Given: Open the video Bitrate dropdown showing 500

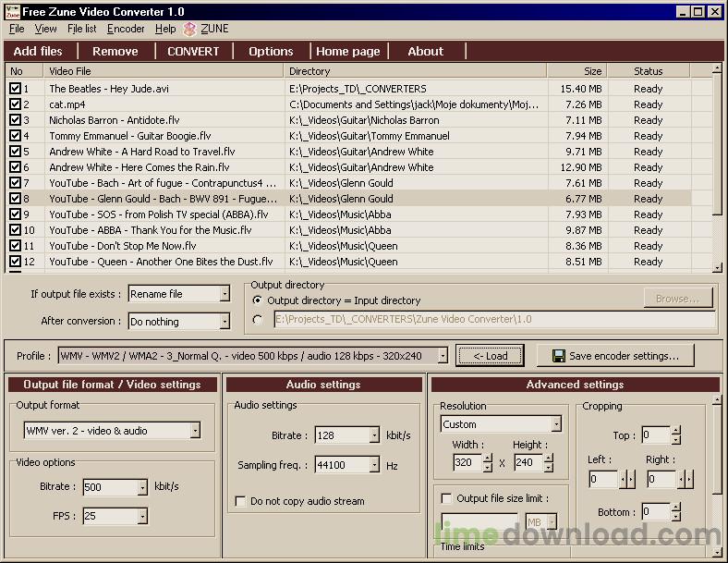Looking at the screenshot, I should [x=142, y=487].
